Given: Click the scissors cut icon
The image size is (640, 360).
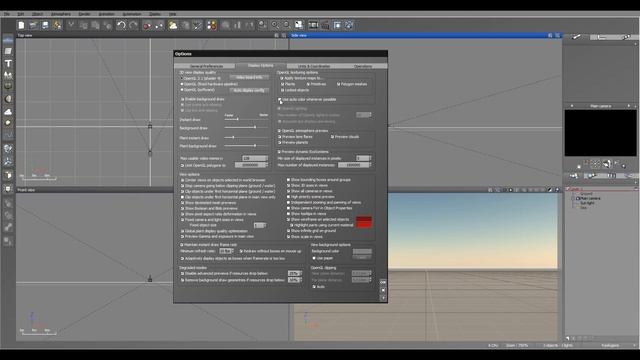Looking at the screenshot, I should pyautogui.click(x=71, y=25).
